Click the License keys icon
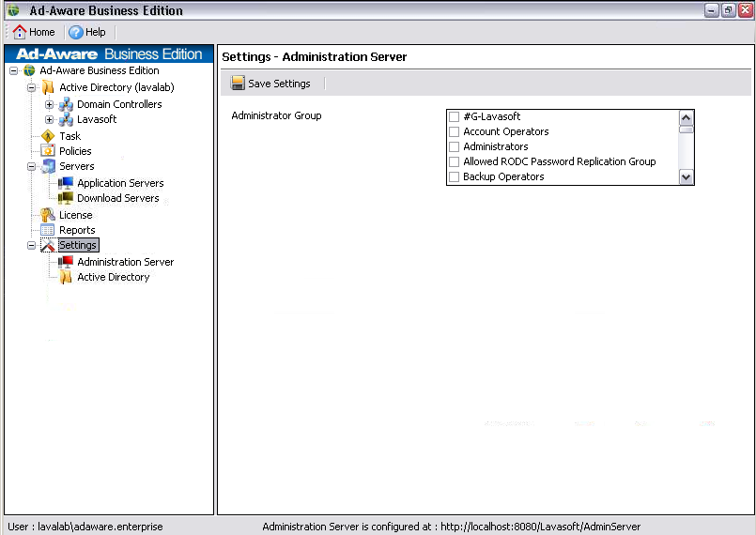The image size is (756, 535). pyautogui.click(x=48, y=215)
